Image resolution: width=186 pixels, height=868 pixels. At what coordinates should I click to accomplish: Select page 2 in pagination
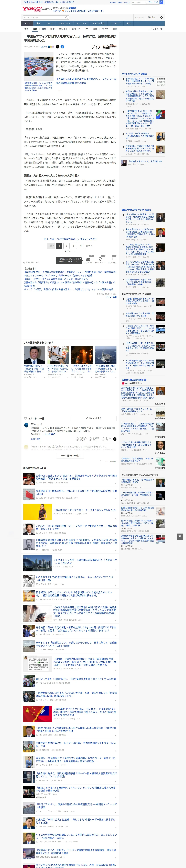(66, 246)
